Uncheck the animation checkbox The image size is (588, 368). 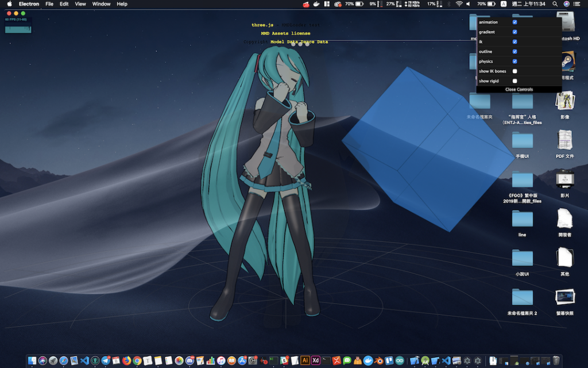point(515,22)
